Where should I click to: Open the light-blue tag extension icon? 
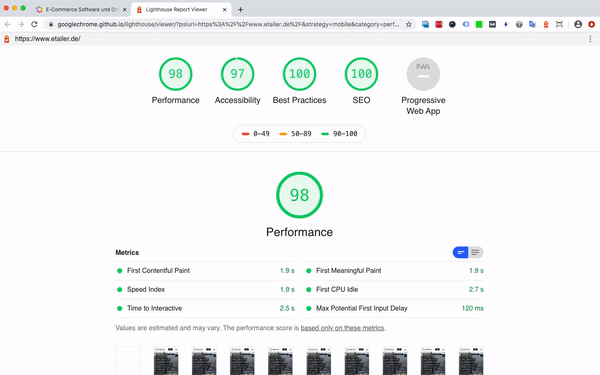coord(466,24)
